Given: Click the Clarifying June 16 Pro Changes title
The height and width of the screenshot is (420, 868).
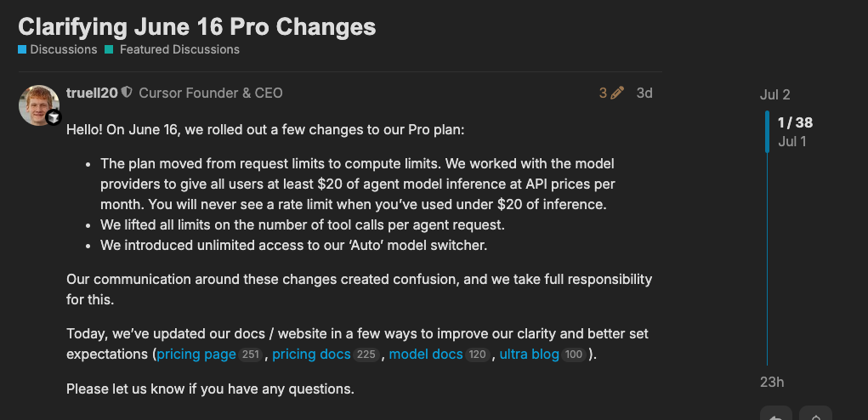Looking at the screenshot, I should (x=197, y=26).
